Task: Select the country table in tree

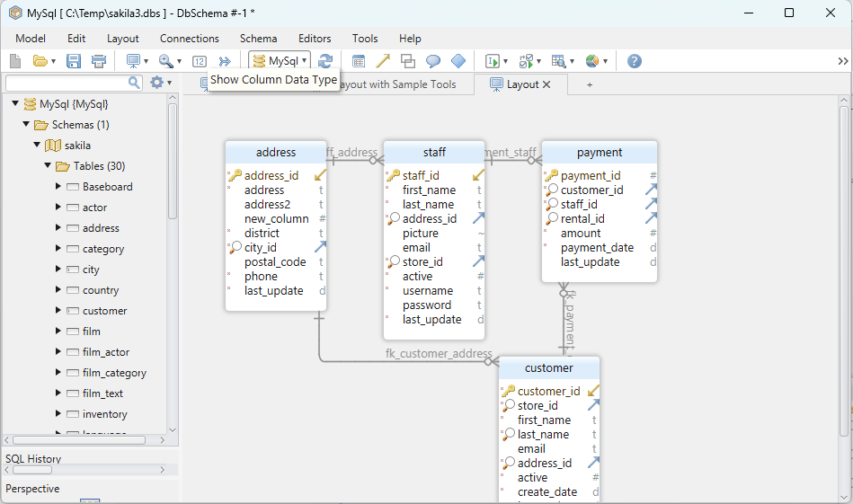Action: point(100,290)
